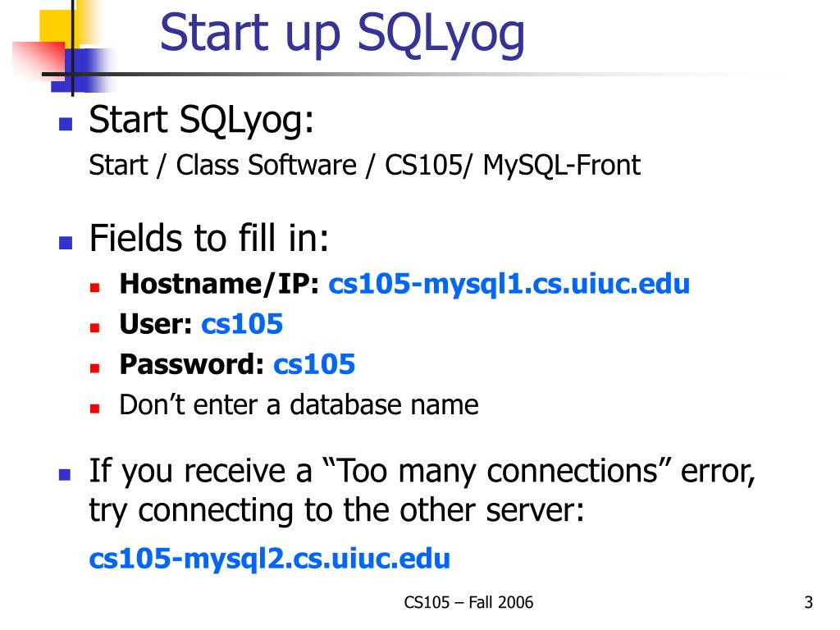The width and height of the screenshot is (840, 630).
Task: Click the 'Start SQLyog:' heading text
Action: [x=202, y=120]
